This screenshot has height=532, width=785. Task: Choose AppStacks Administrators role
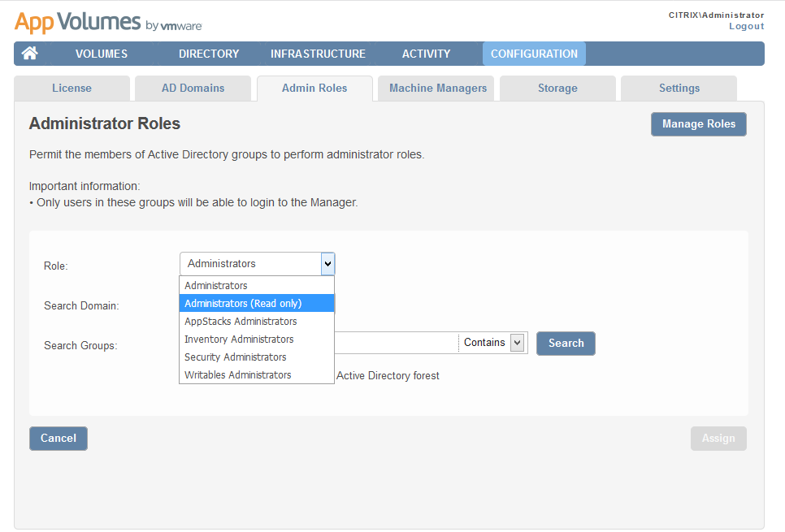point(256,322)
